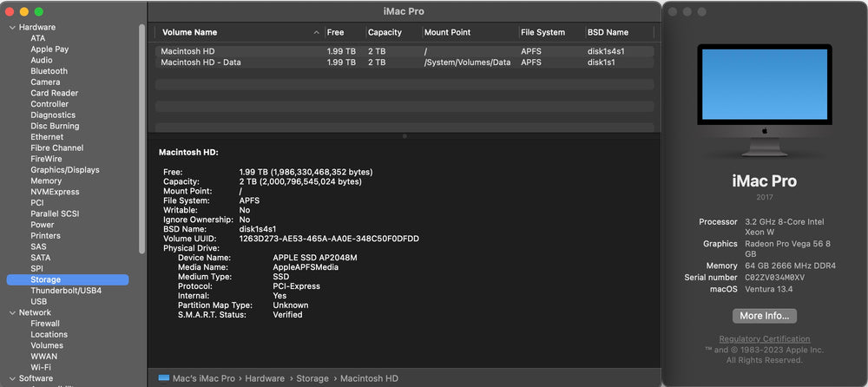Viewport: 868px width, 387px height.
Task: Open Ethernet hardware entry
Action: coord(47,137)
